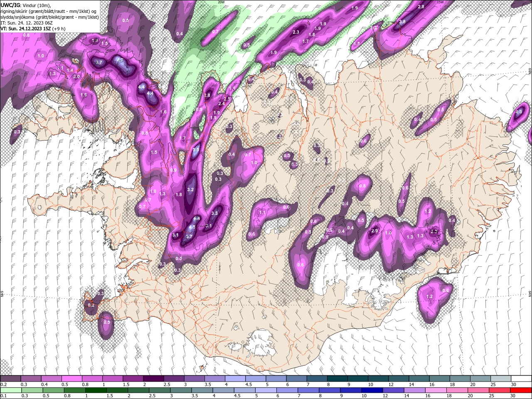Select the dusky purple 0.2 swatch, upper legend row
The height and width of the screenshot is (399, 532).
(x=10, y=379)
